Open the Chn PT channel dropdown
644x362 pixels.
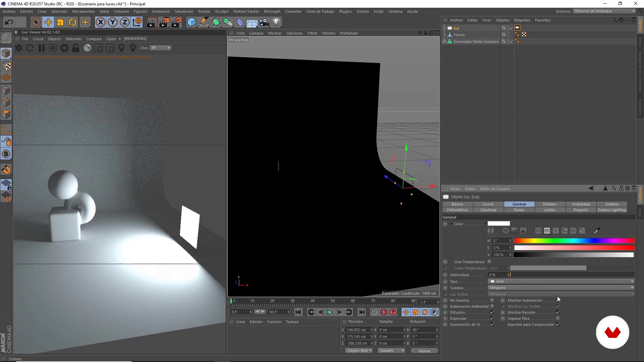(x=161, y=48)
